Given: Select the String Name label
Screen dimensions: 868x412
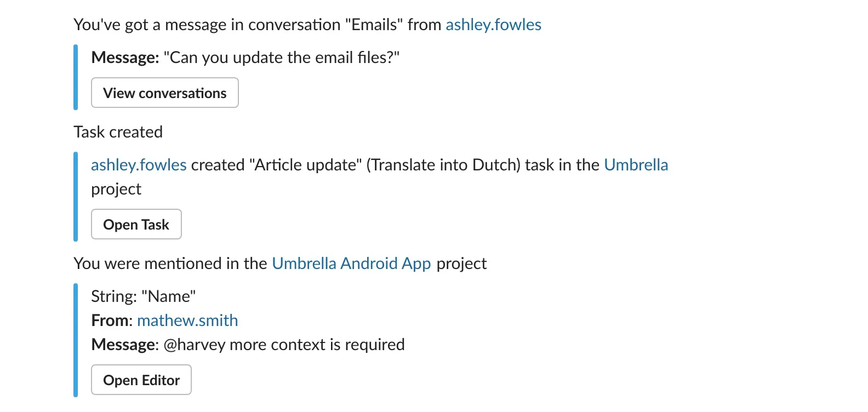Looking at the screenshot, I should click(143, 296).
